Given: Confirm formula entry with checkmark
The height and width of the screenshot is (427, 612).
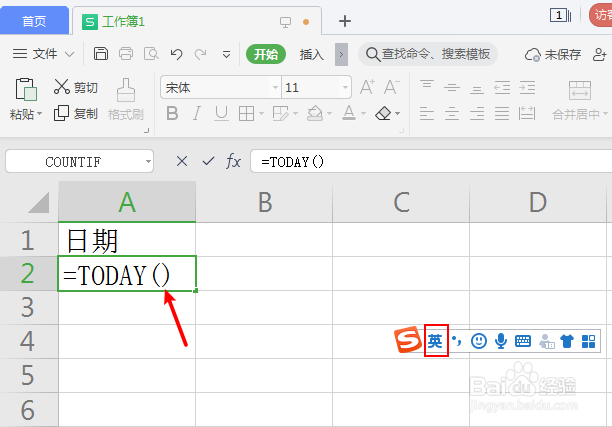Looking at the screenshot, I should pos(208,161).
